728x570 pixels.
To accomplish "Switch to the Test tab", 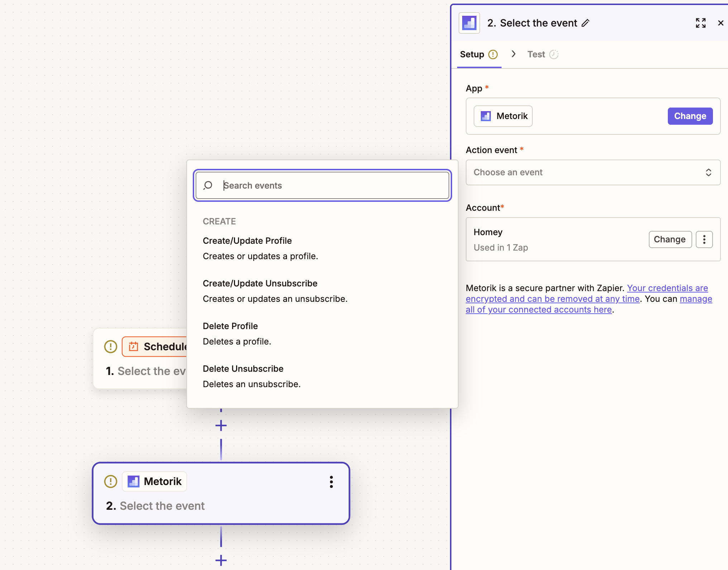I will click(x=543, y=54).
